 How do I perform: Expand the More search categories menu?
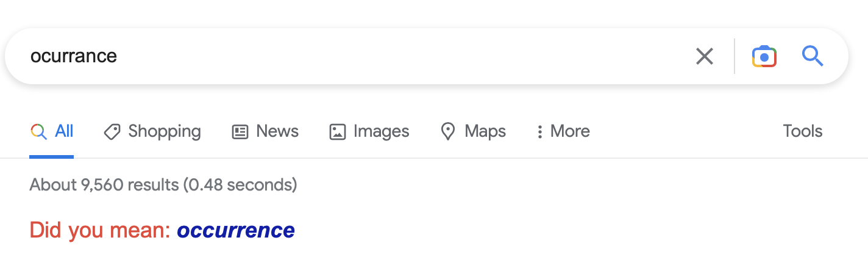[x=570, y=131]
